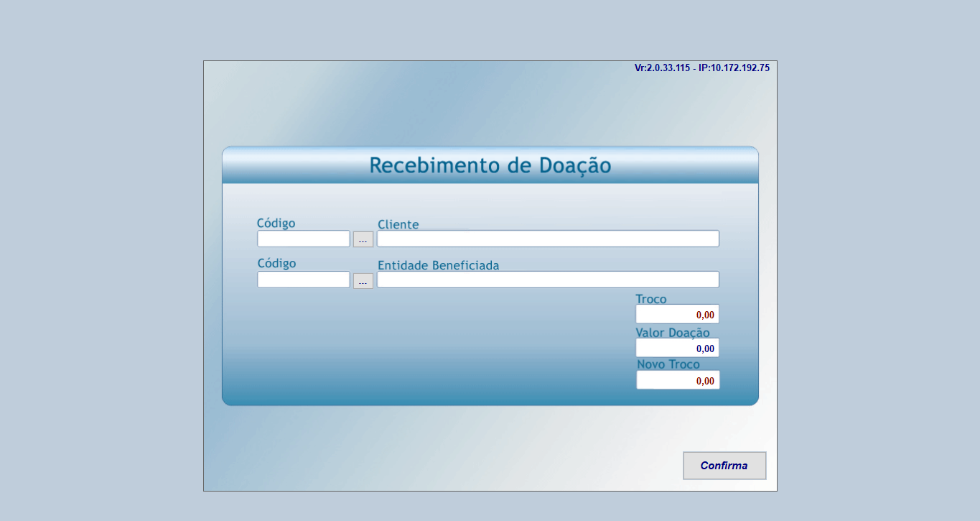Click the Cliente label
Image resolution: width=980 pixels, height=521 pixels.
click(x=398, y=224)
